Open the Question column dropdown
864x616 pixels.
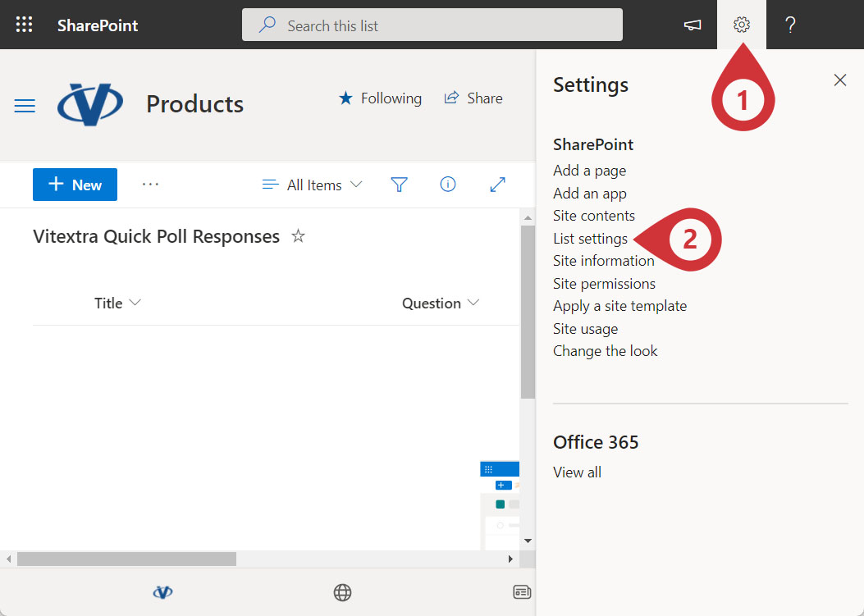point(441,303)
